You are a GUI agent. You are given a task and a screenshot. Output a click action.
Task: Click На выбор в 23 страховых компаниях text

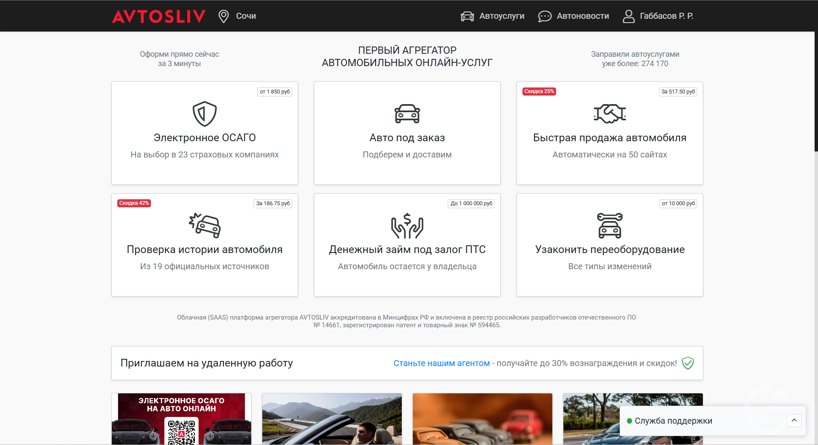coord(204,154)
